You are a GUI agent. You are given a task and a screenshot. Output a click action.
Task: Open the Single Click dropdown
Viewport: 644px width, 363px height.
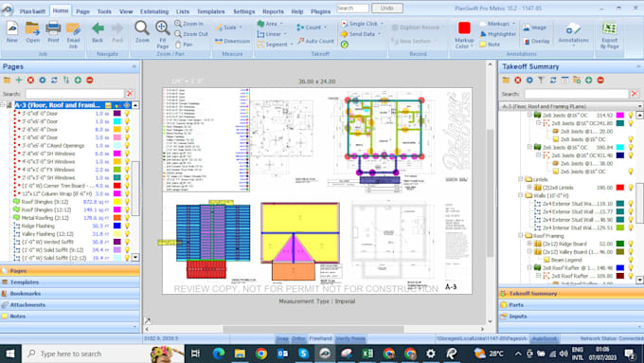tap(382, 24)
